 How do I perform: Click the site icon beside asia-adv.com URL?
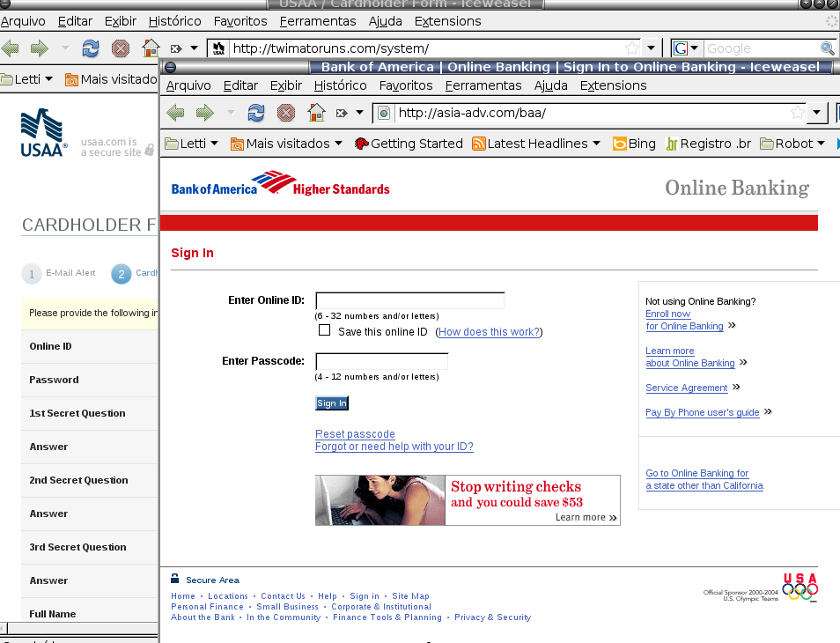pyautogui.click(x=384, y=113)
